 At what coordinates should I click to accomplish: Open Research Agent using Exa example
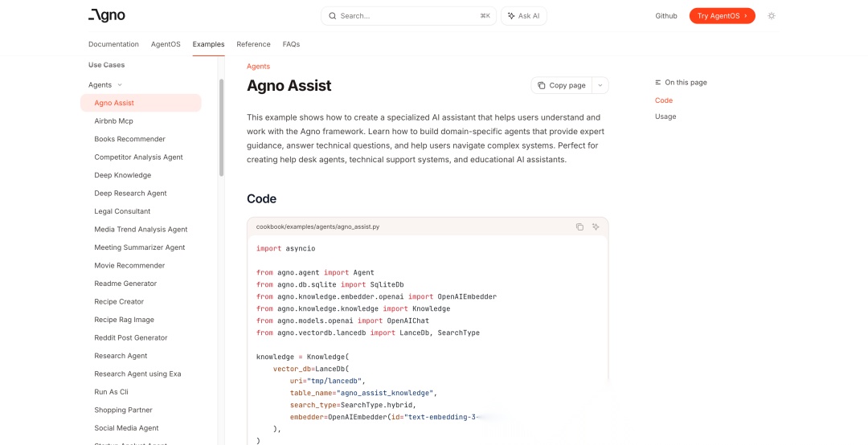coord(137,374)
